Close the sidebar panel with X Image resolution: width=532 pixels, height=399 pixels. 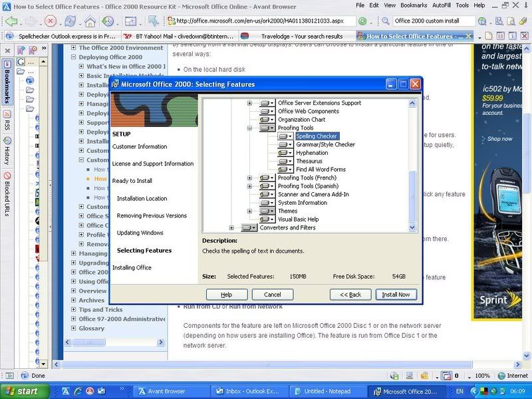pos(7,51)
